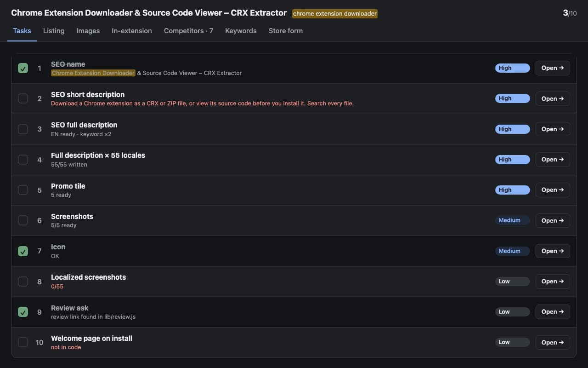Click the '5/5 ready' status text
Image resolution: width=588 pixels, height=368 pixels.
(64, 225)
